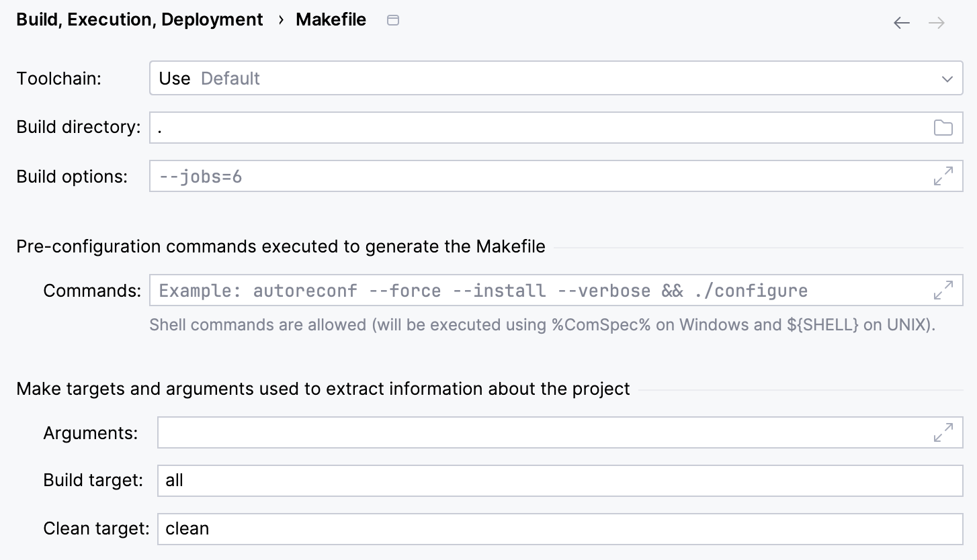
Task: Click the back navigation arrow
Action: tap(902, 22)
